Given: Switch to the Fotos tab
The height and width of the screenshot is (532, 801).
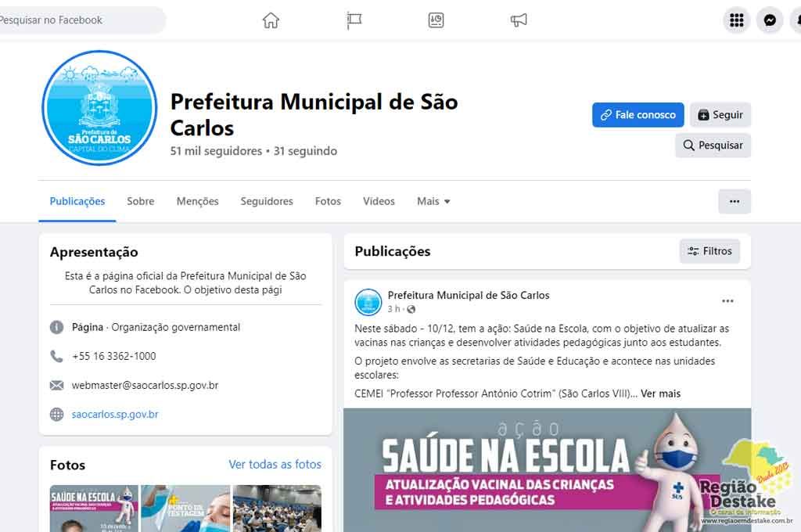Looking at the screenshot, I should click(328, 201).
